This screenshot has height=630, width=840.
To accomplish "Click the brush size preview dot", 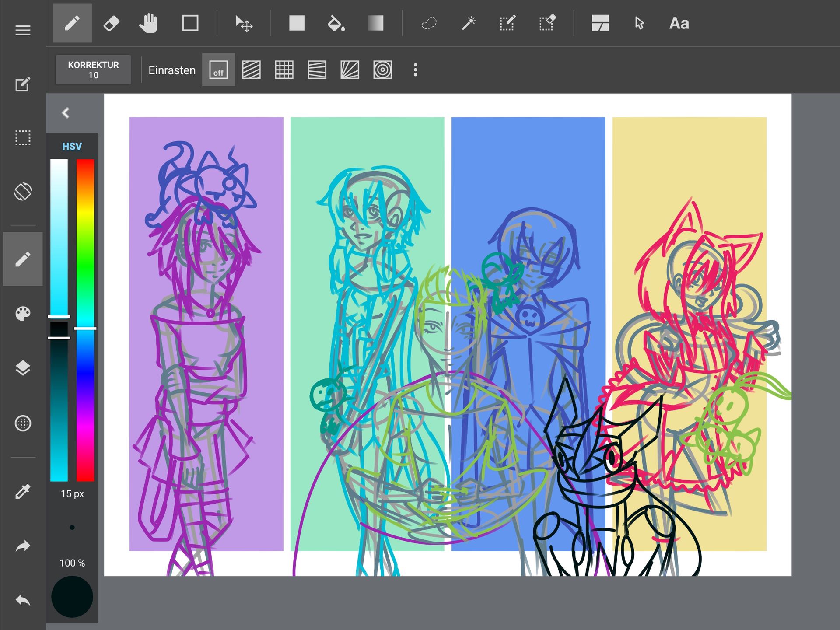I will point(72,528).
